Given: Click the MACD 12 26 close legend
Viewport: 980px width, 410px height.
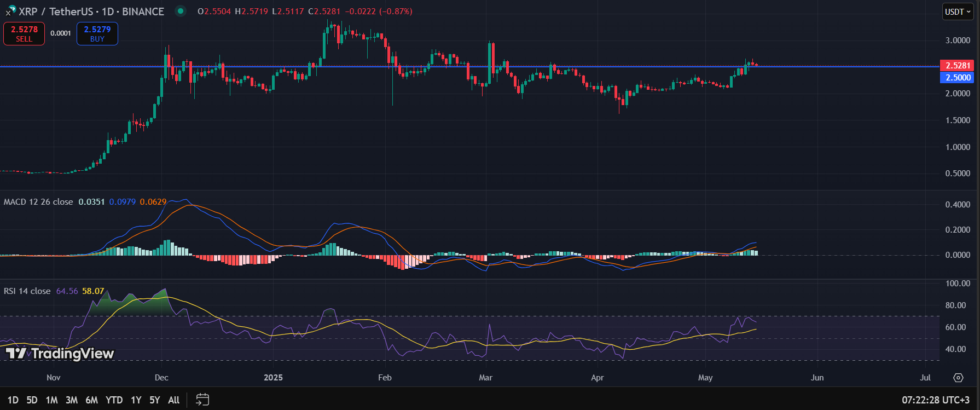Looking at the screenshot, I should pos(38,202).
